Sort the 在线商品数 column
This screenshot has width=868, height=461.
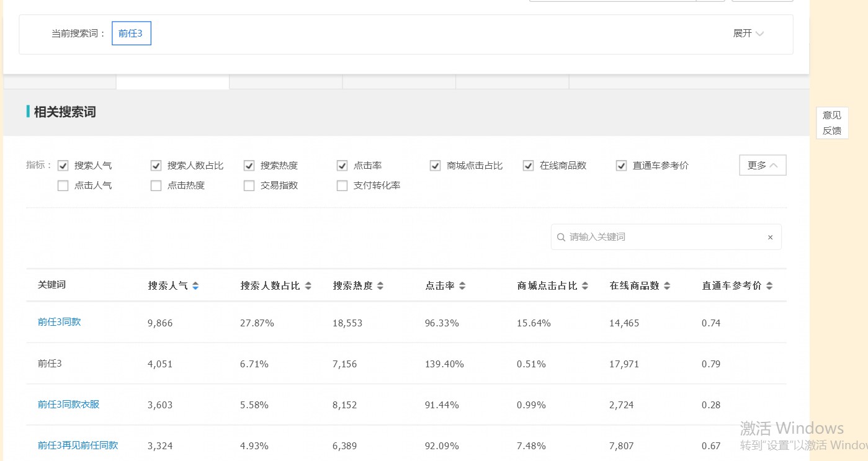click(667, 285)
